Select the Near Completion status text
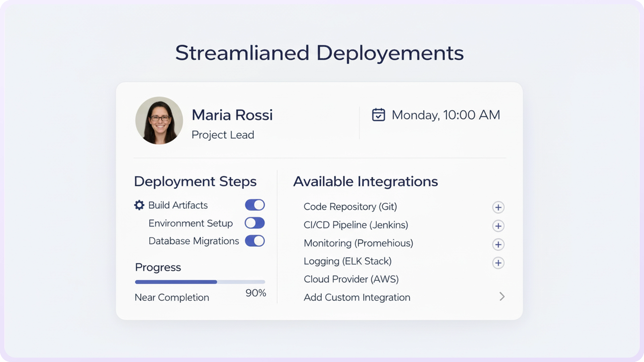644x362 pixels. pos(172,297)
